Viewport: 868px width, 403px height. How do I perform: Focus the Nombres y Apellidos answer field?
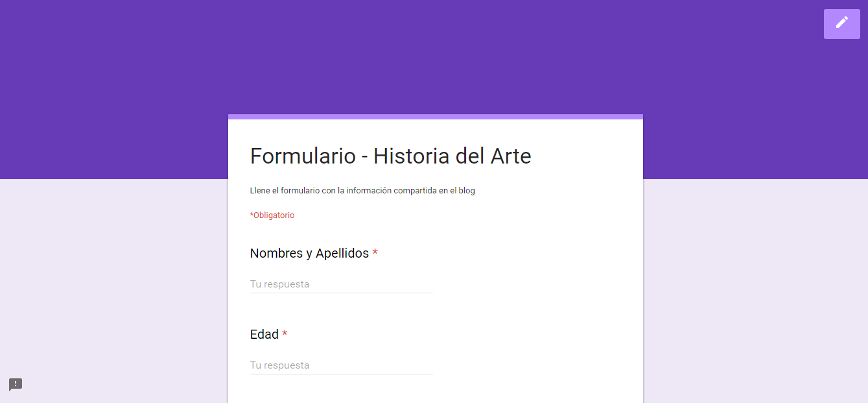pos(341,284)
